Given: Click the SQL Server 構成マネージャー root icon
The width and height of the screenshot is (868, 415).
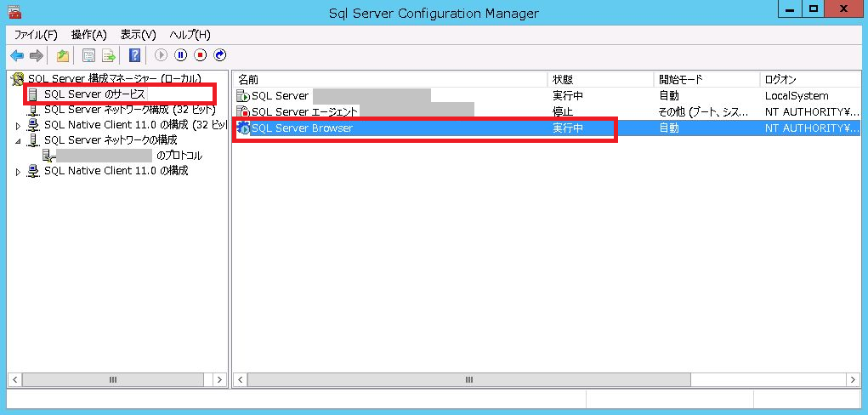Looking at the screenshot, I should [18, 79].
